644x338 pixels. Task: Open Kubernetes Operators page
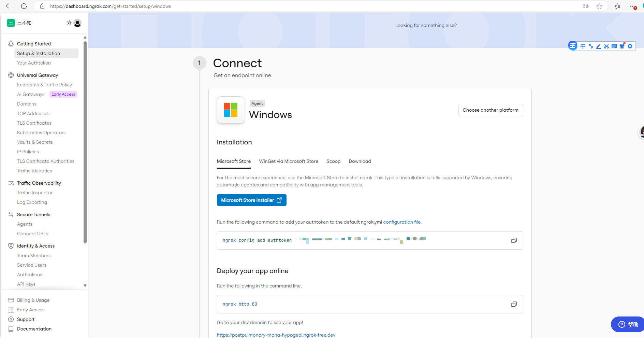41,132
